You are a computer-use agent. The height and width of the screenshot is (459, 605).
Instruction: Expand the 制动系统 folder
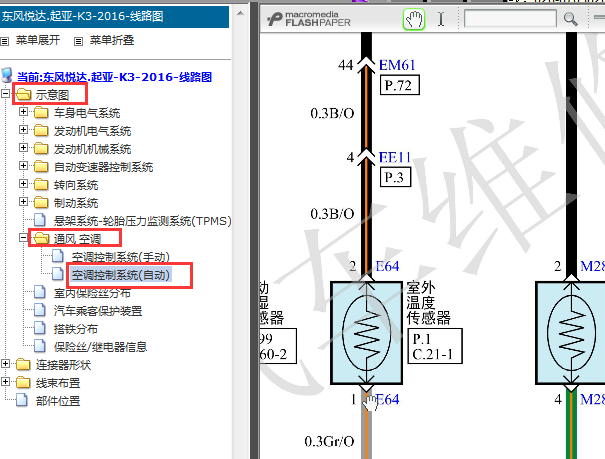23,202
